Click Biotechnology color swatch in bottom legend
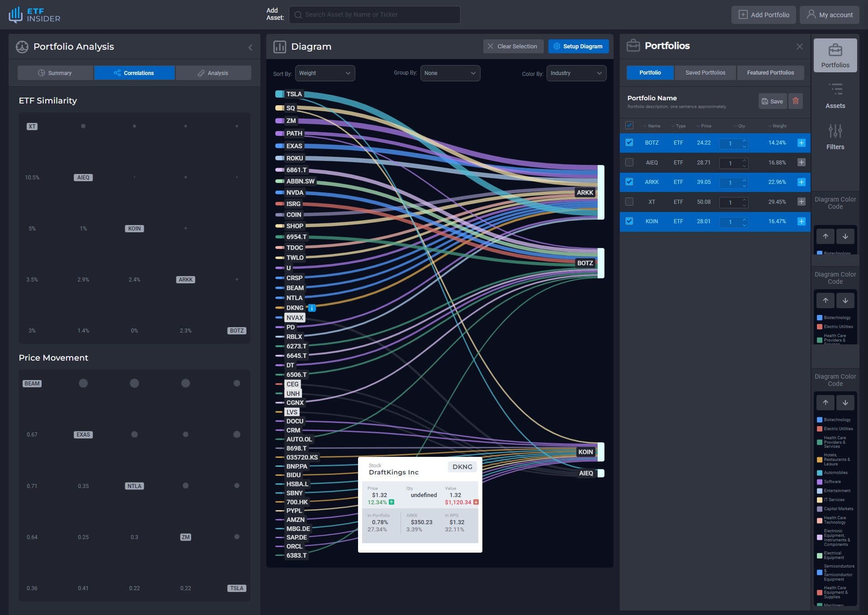 [x=819, y=420]
